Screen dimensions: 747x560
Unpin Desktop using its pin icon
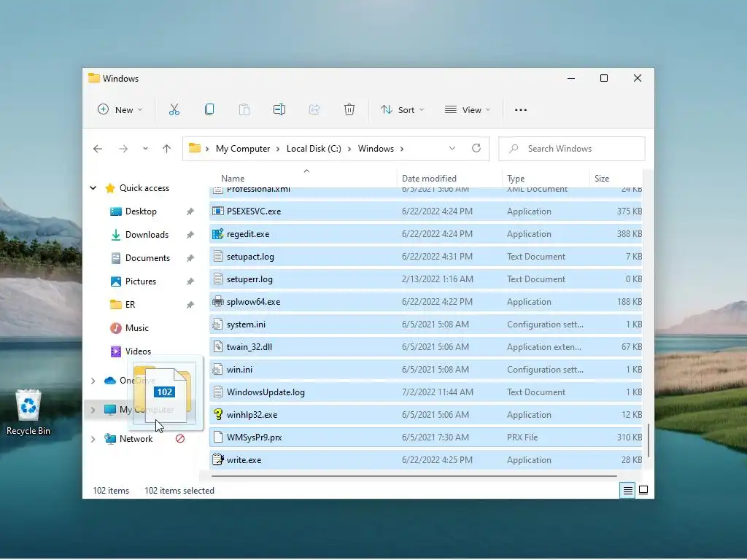[x=190, y=211]
